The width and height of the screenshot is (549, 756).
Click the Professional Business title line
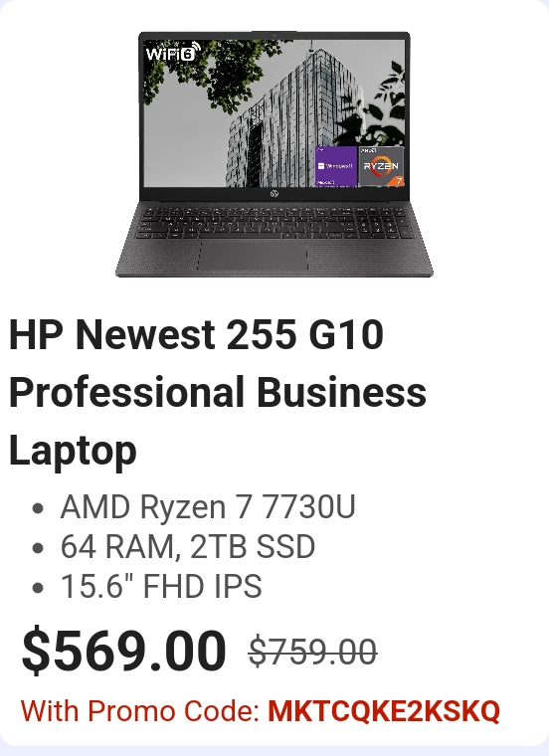click(218, 392)
